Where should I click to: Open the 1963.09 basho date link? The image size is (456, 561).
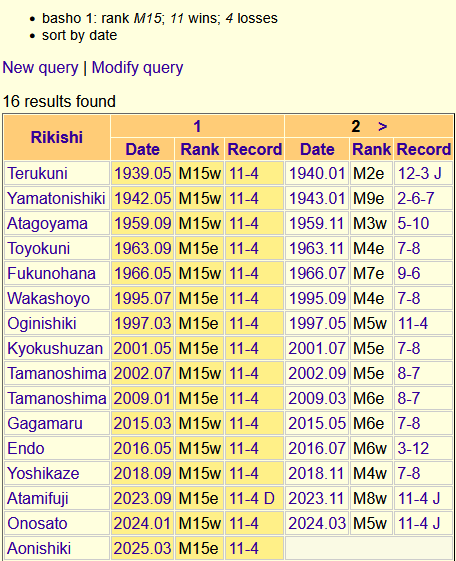click(x=142, y=249)
